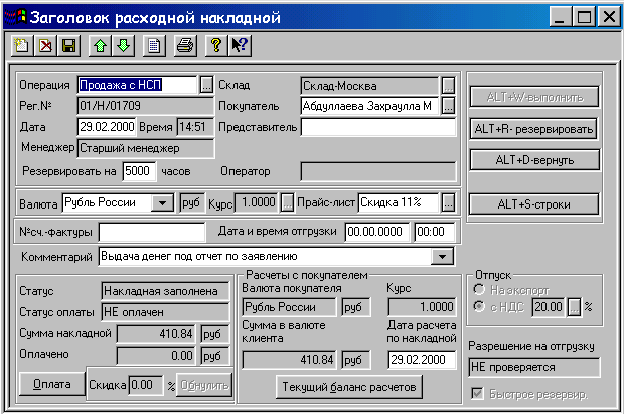This screenshot has width=624, height=414.
Task: Open the Склад lookup ellipsis button
Action: pyautogui.click(x=448, y=85)
